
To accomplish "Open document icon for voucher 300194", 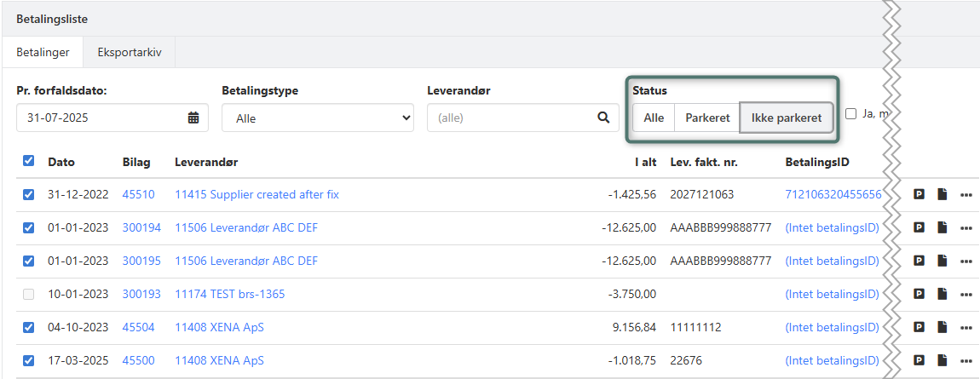I will click(x=943, y=227).
